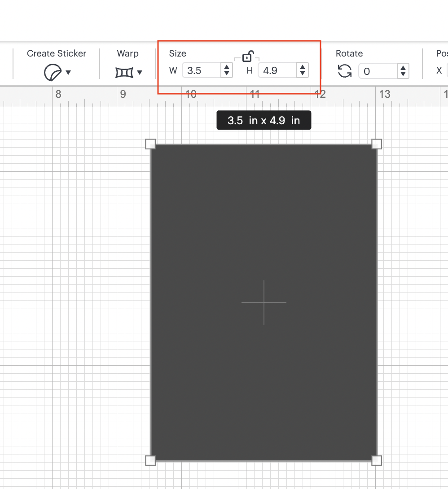The width and height of the screenshot is (448, 489).
Task: Increase the height with up arrow
Action: tap(302, 67)
